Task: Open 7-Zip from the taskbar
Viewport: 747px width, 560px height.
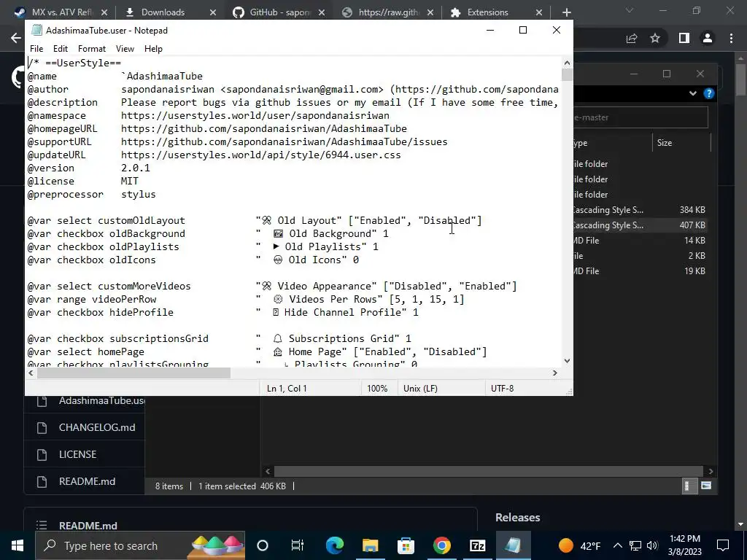Action: pos(477,545)
